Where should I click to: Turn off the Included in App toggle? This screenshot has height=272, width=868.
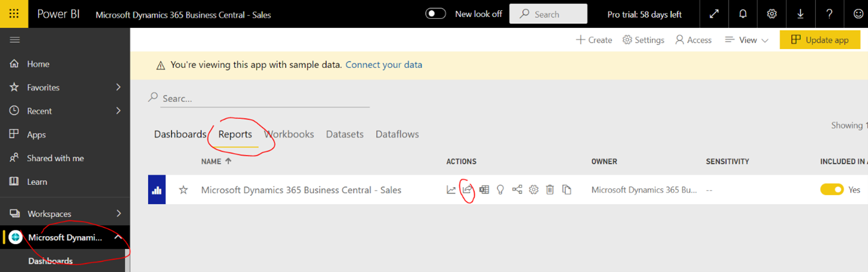click(832, 190)
